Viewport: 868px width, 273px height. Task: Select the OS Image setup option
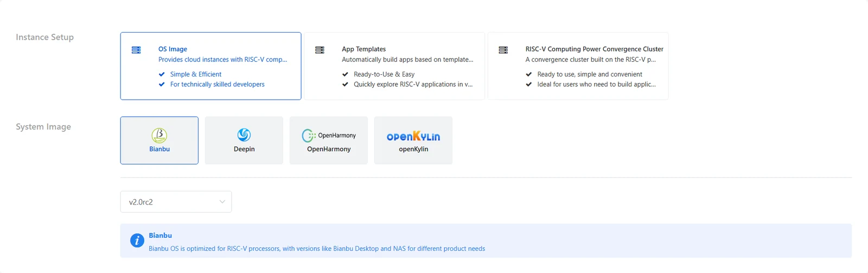[210, 66]
